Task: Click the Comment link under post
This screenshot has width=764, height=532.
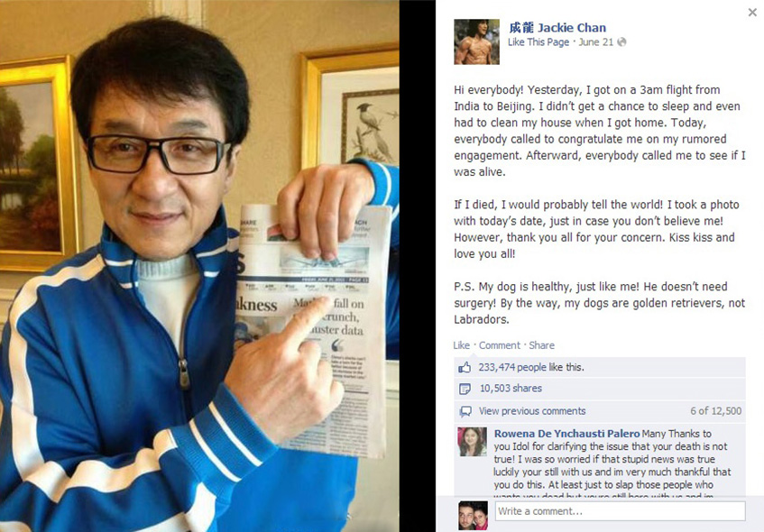Action: (x=500, y=345)
